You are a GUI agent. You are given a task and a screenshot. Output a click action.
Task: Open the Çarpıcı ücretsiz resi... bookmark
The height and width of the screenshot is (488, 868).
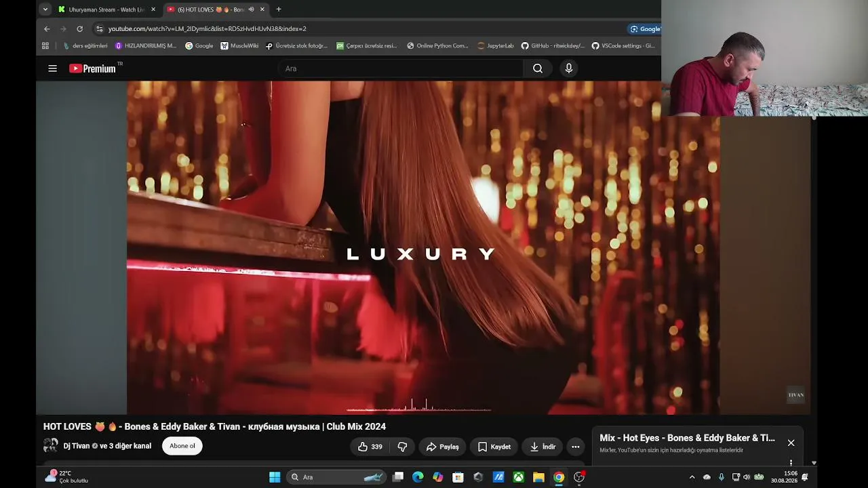(x=367, y=46)
